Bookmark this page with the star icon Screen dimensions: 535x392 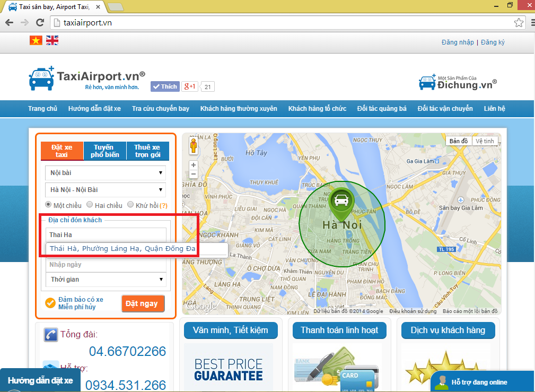pos(519,23)
